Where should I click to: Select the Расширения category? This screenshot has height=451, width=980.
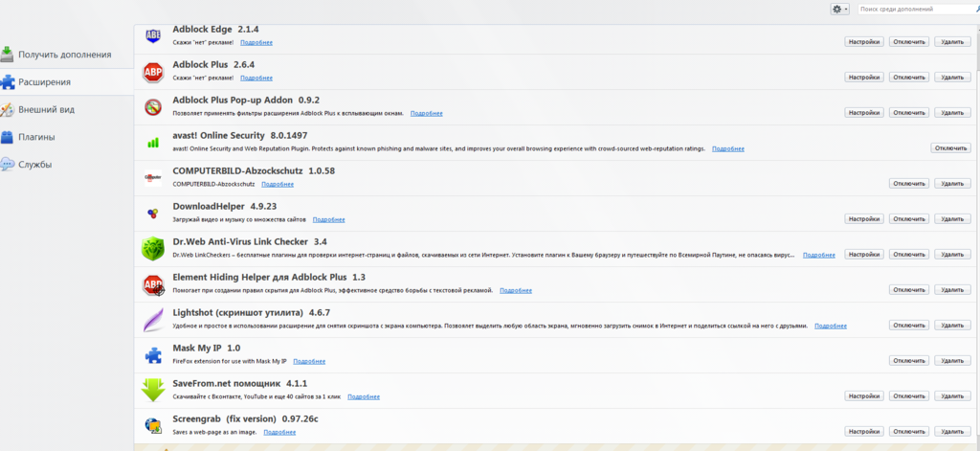point(67,82)
